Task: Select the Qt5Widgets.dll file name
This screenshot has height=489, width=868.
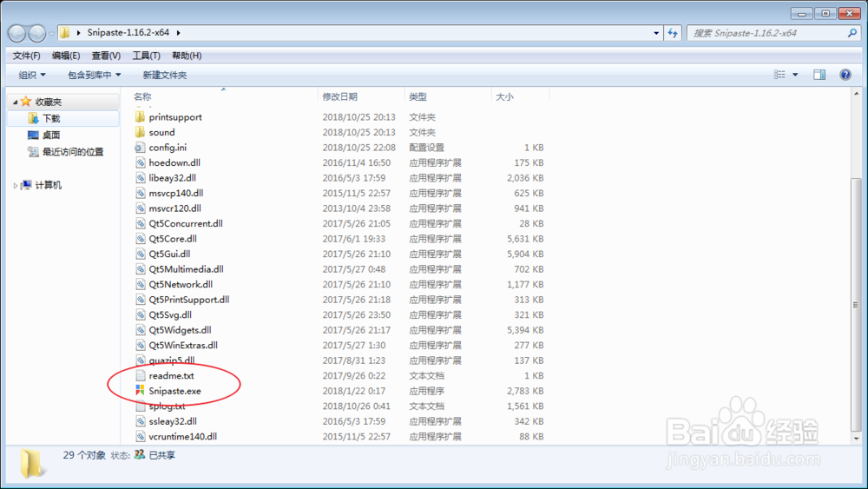Action: tap(180, 330)
